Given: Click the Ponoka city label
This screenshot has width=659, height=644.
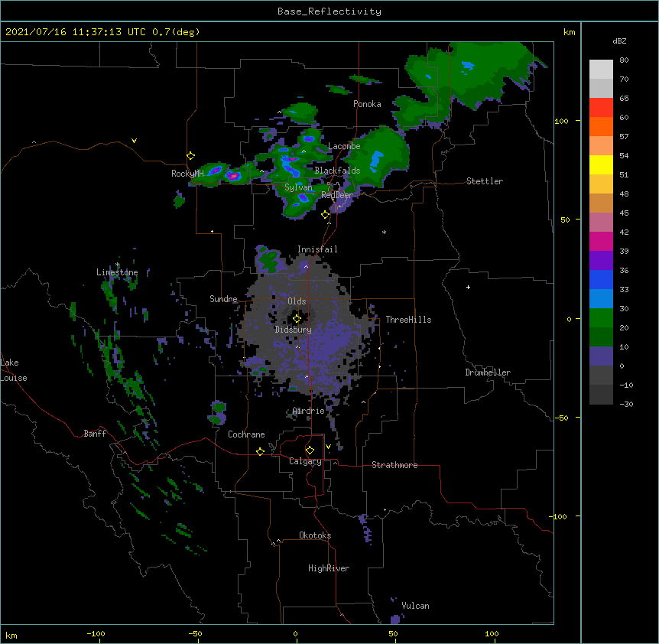Looking at the screenshot, I should coord(367,104).
